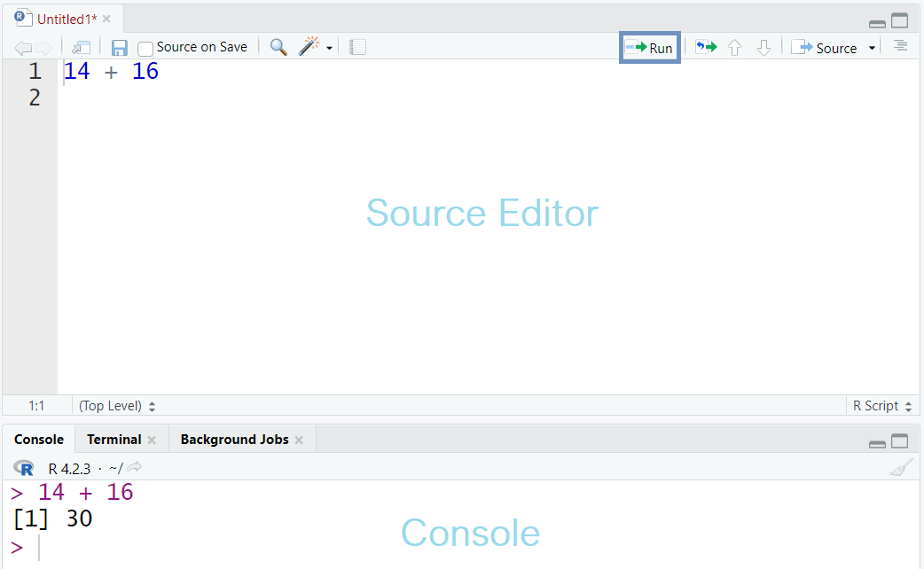Open the magic wand dropdown arrow

click(x=329, y=48)
